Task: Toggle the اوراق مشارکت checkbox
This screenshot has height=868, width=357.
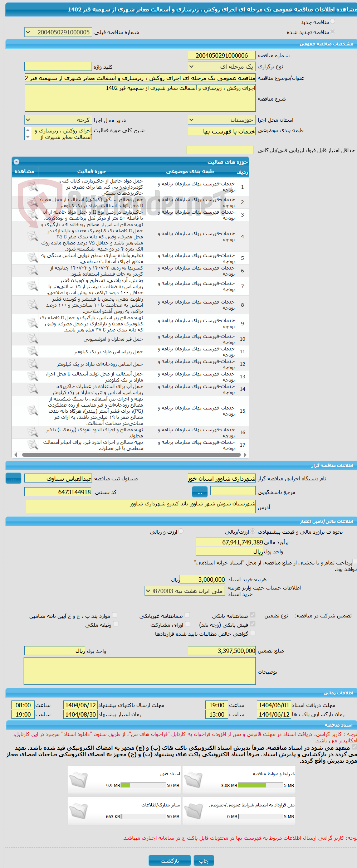Action: [x=187, y=624]
